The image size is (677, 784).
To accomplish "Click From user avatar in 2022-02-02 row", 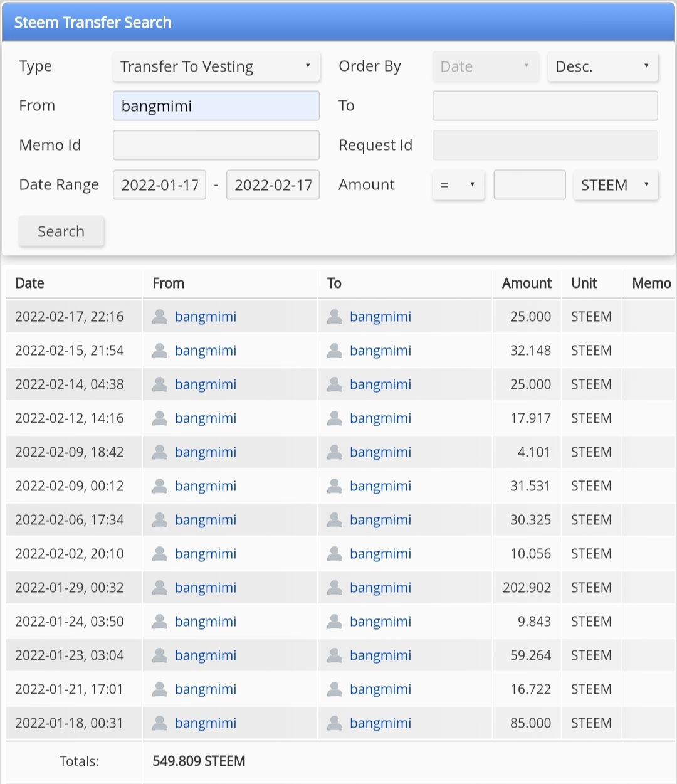I will click(160, 554).
